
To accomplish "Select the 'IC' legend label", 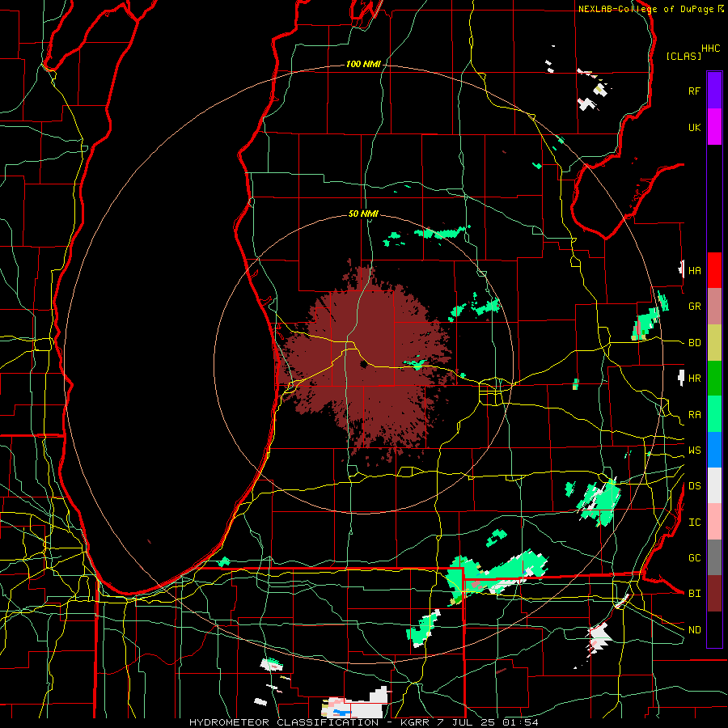I will (x=694, y=523).
